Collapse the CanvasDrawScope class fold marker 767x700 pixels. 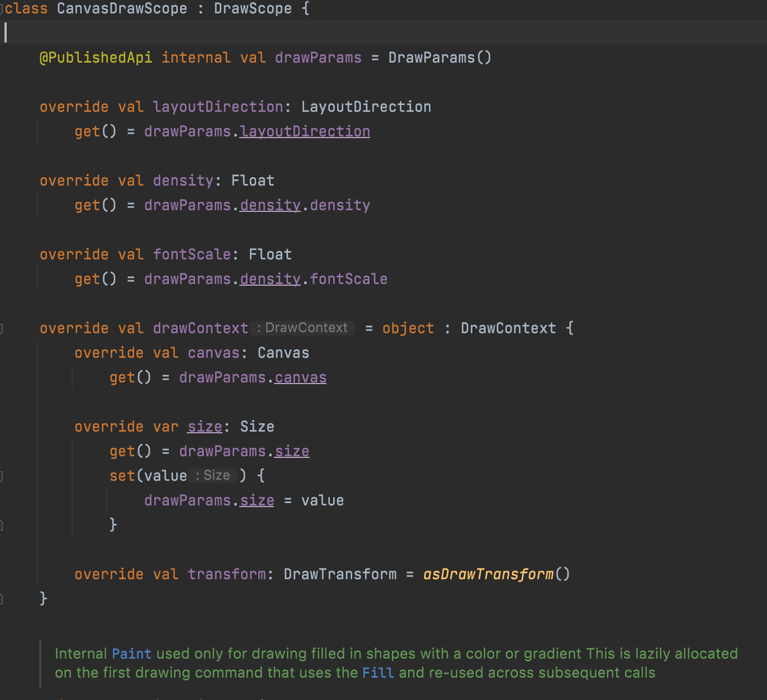click(2, 9)
